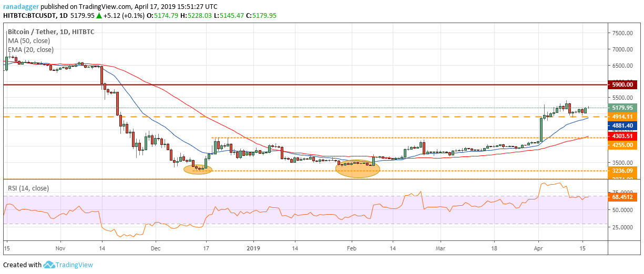The width and height of the screenshot is (644, 274).
Task: Click the 7500.00 price axis label
Action: point(622,33)
